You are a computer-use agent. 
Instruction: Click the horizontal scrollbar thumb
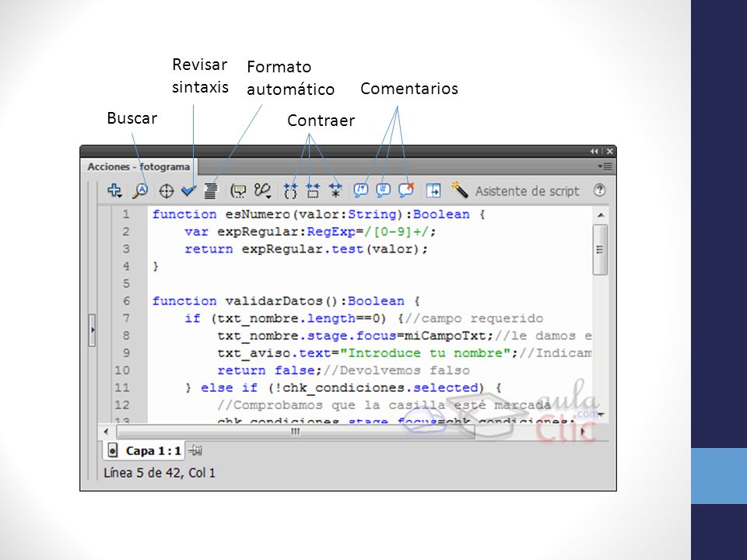tap(296, 432)
